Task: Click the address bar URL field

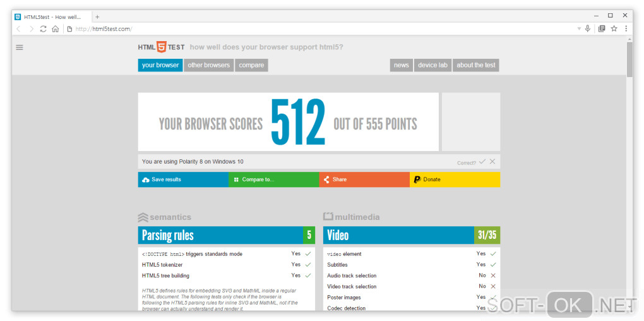Action: [x=320, y=29]
